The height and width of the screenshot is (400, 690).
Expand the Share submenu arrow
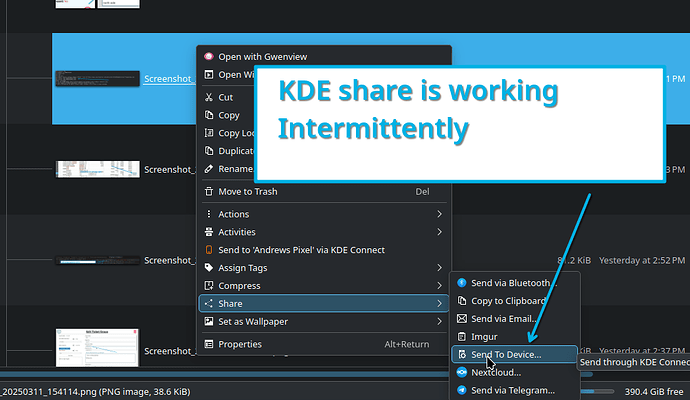(x=439, y=304)
